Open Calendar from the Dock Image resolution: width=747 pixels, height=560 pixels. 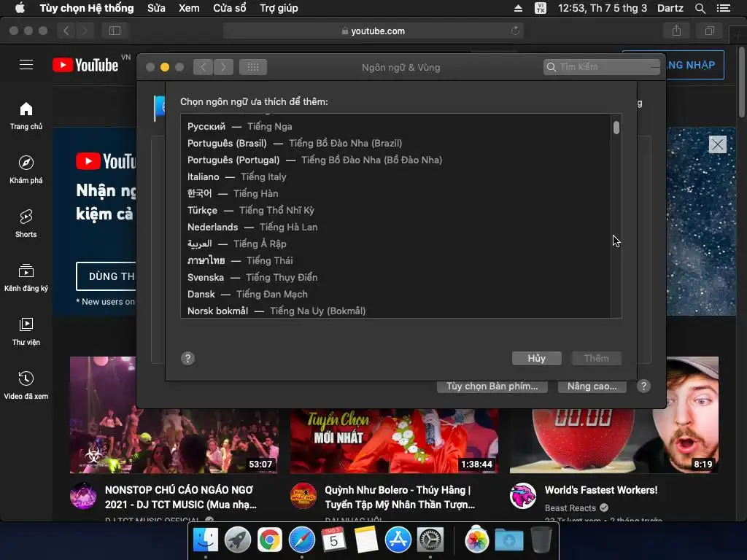(333, 540)
